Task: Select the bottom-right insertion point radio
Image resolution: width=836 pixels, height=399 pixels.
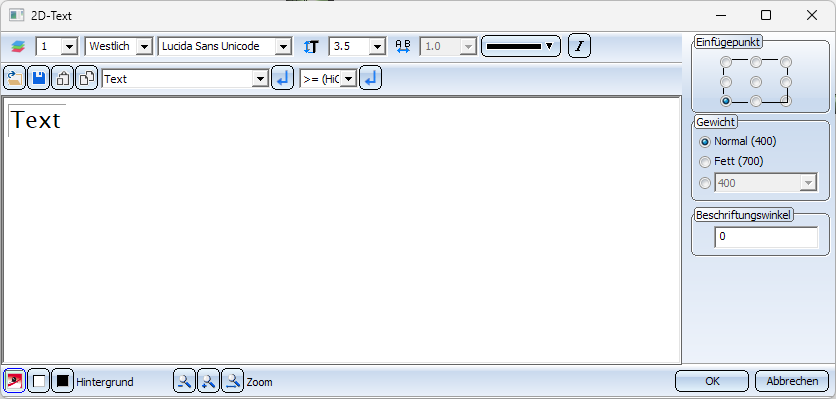Action: pos(786,101)
